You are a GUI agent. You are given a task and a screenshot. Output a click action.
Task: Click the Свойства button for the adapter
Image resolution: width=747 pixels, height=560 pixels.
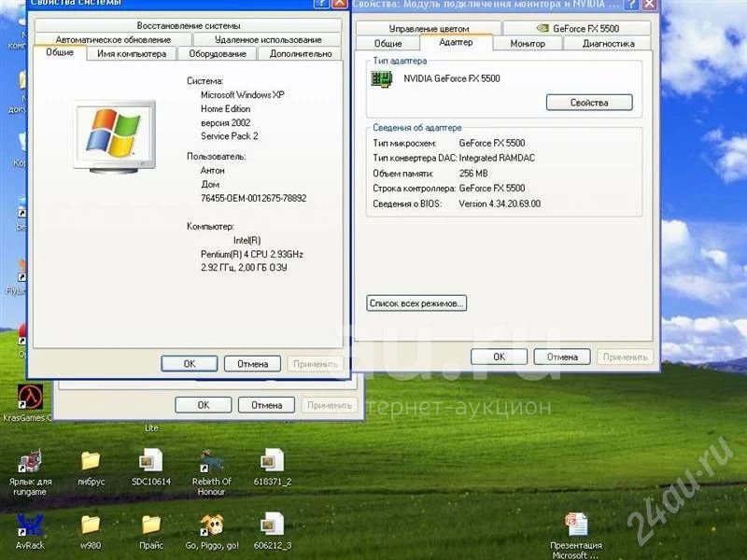pyautogui.click(x=589, y=103)
